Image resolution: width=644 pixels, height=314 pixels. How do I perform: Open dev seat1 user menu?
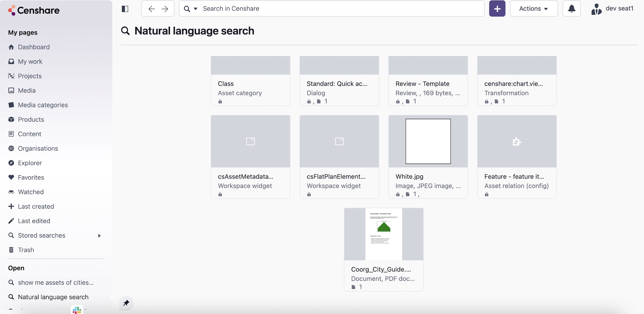[x=612, y=9]
